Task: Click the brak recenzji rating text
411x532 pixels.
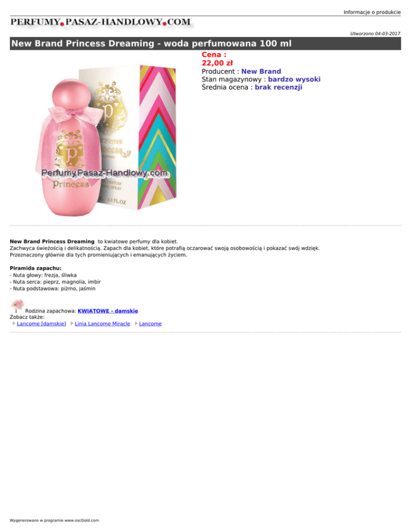Action: [278, 87]
